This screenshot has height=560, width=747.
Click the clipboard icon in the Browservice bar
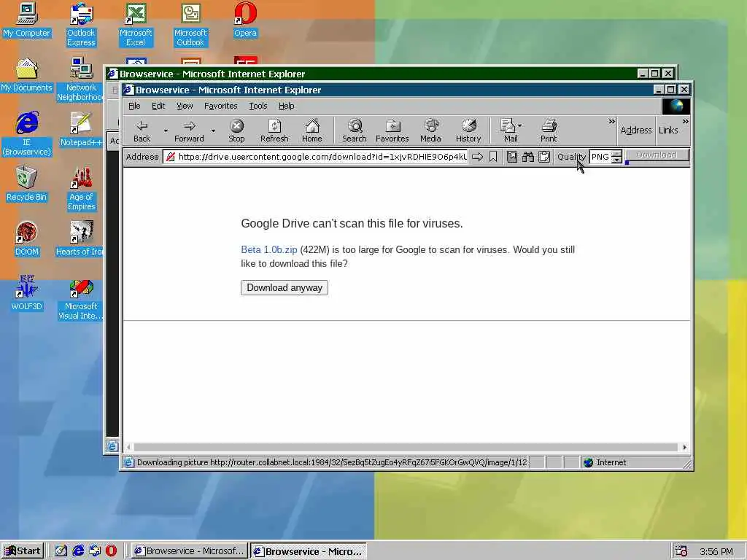(x=544, y=157)
